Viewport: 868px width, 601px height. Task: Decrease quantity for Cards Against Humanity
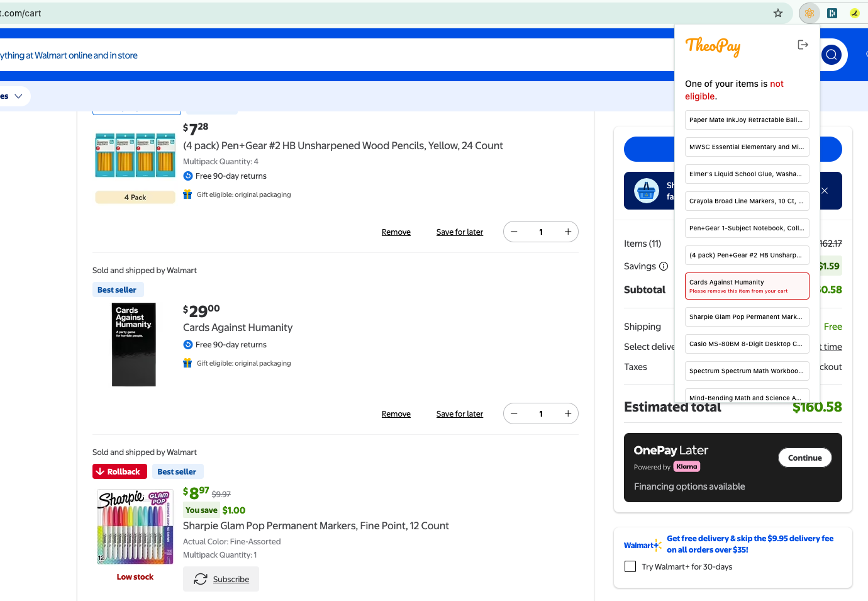(515, 413)
